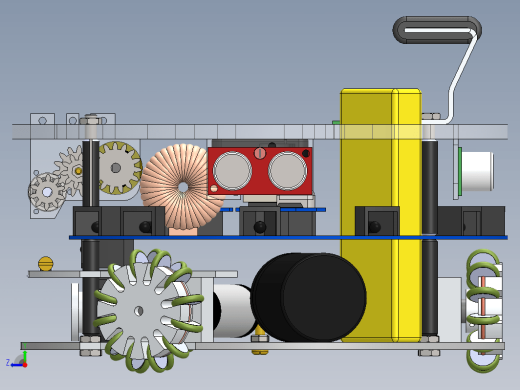The width and height of the screenshot is (520, 390).
Task: Select the white cylinder on right bracket
Action: [477, 171]
